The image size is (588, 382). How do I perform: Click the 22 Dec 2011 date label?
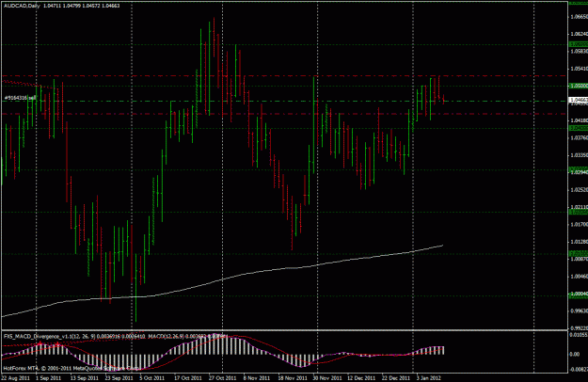(x=396, y=378)
